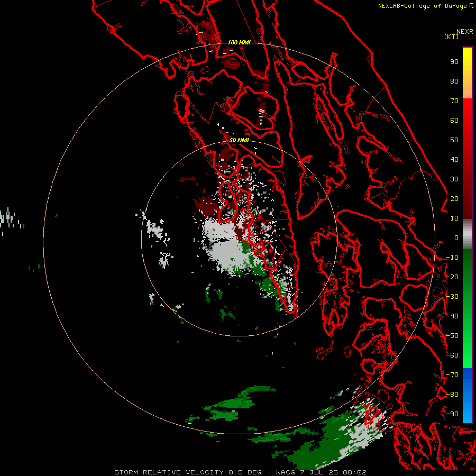The image size is (476, 476).
Task: Click the "-70" value on the velocity scale
Action: (452, 374)
